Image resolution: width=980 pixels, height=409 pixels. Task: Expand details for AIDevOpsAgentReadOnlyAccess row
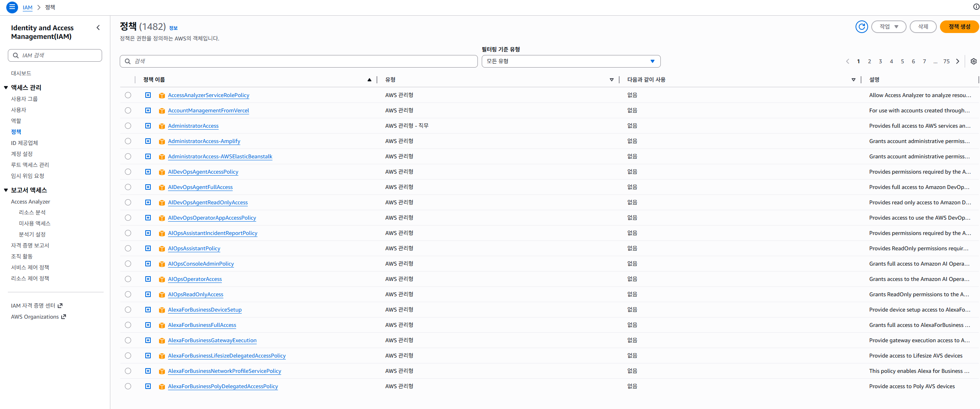coord(148,202)
